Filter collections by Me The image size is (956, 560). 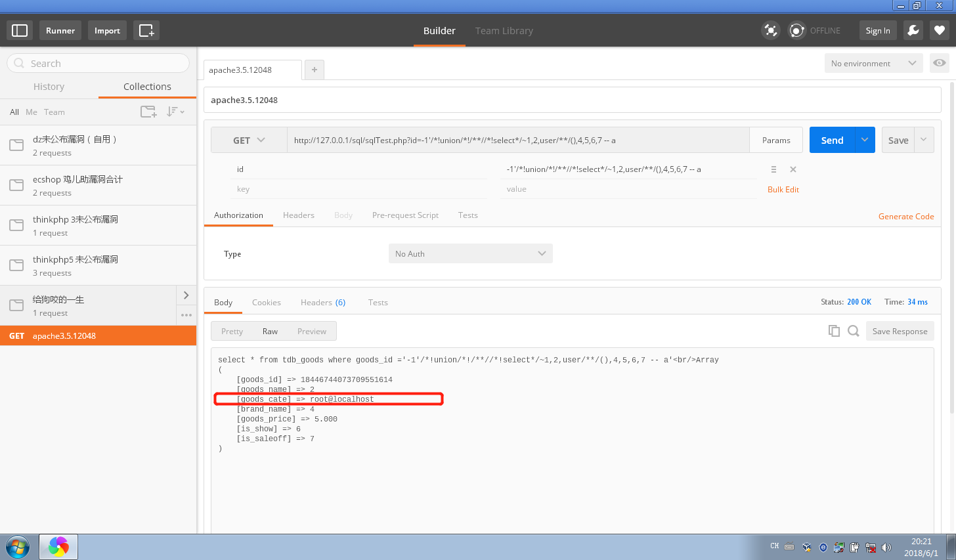pyautogui.click(x=32, y=112)
